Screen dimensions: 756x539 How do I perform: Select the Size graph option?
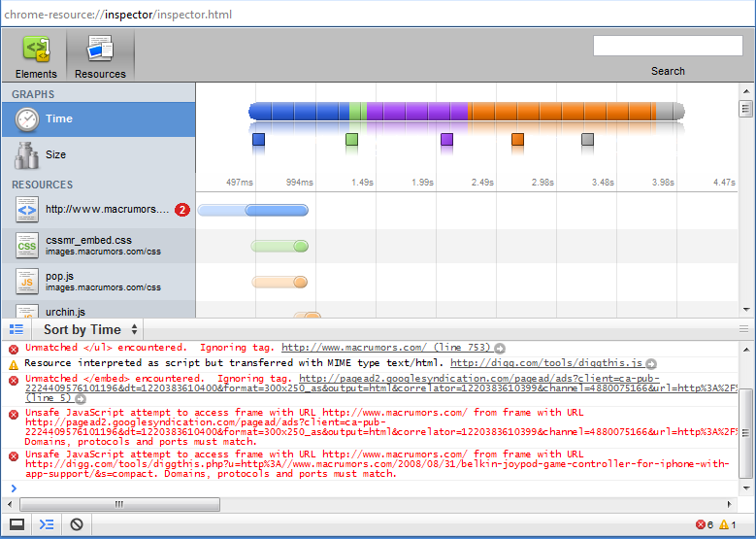click(x=98, y=154)
